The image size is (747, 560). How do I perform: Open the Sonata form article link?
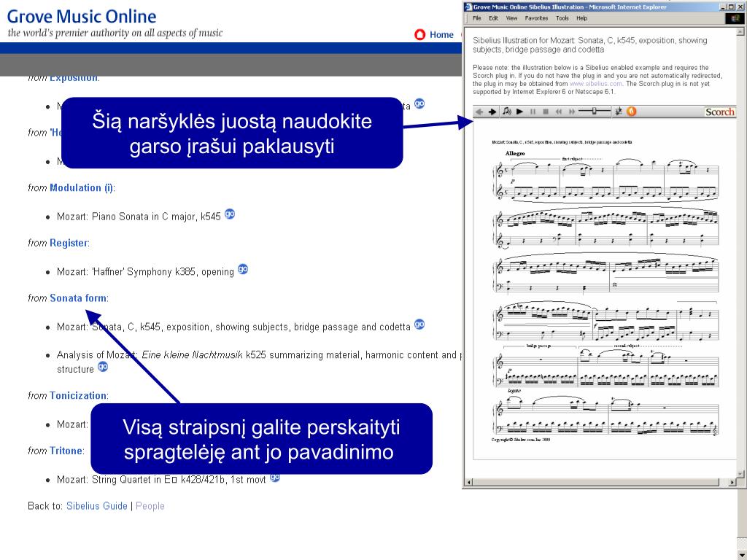click(78, 298)
